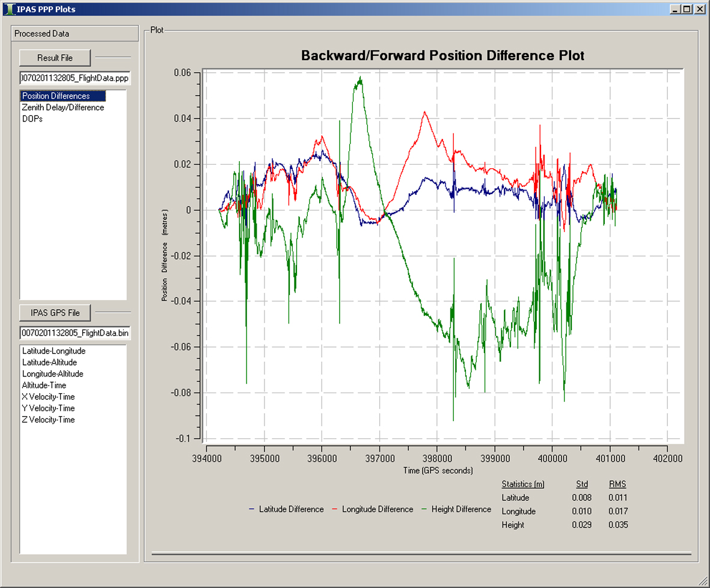The height and width of the screenshot is (588, 710).
Task: Click the blue Latitude Difference legend marker
Action: 251,510
